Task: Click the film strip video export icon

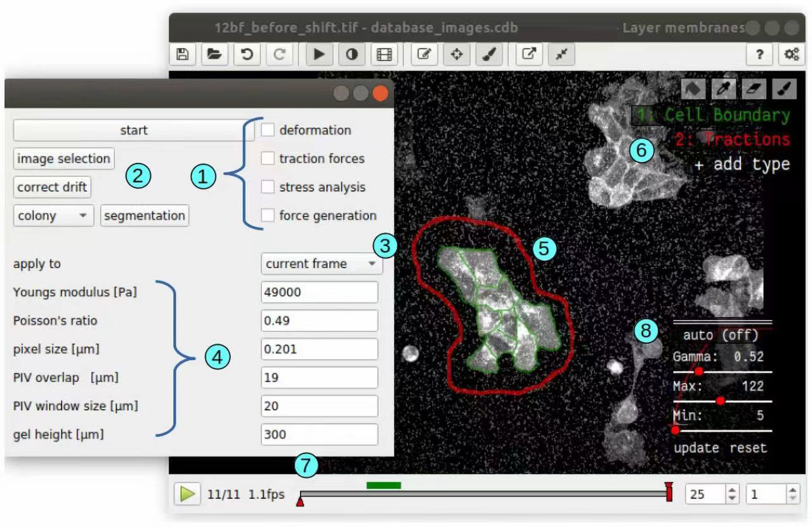Action: [x=384, y=55]
